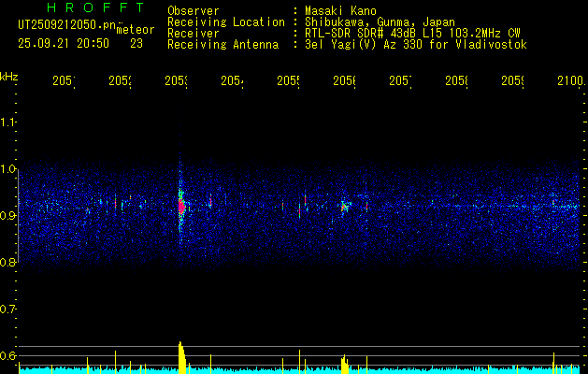The height and width of the screenshot is (374, 588).
Task: Click the Receiving Location label
Action: point(226,22)
